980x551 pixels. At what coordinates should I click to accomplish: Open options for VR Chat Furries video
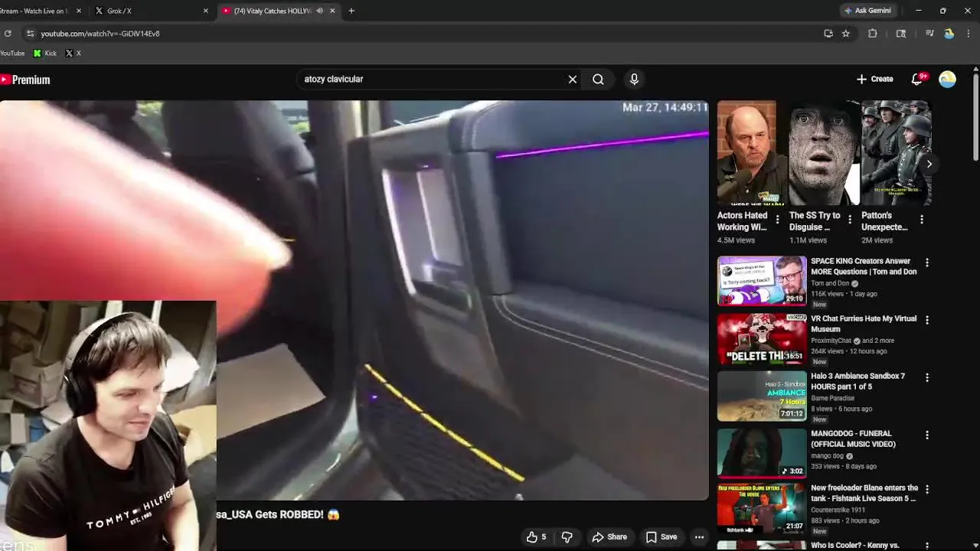[927, 320]
